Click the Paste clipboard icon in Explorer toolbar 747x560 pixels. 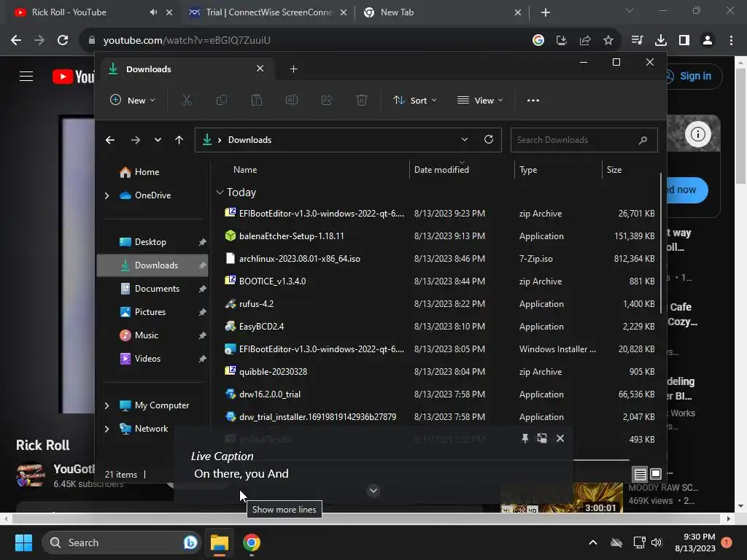coord(257,100)
